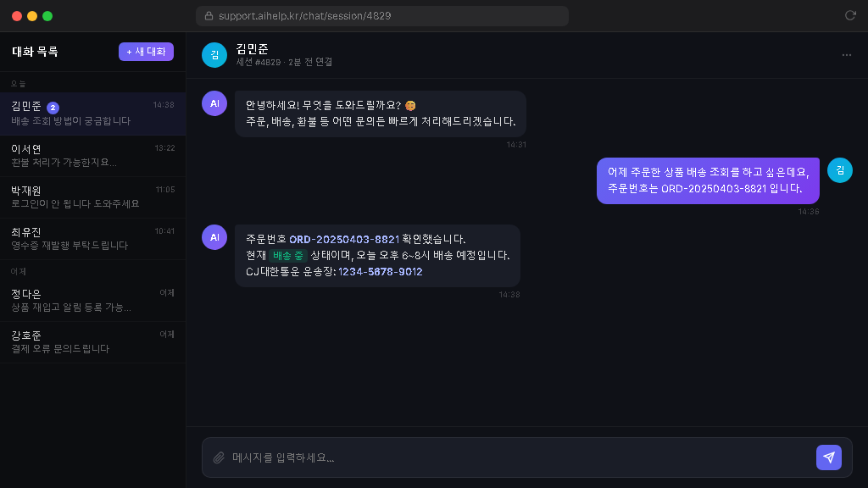Click the 김민준 avatar in the chat header
This screenshot has width=868, height=488.
click(214, 54)
